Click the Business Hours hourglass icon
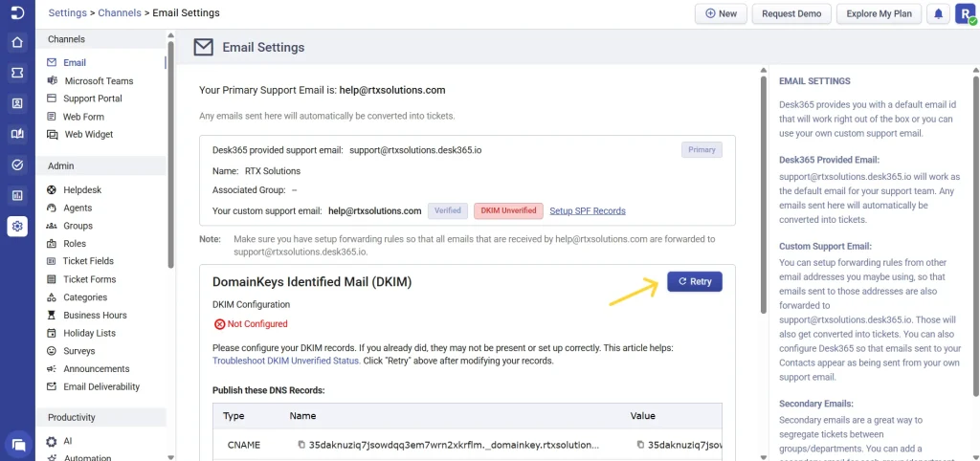Image resolution: width=980 pixels, height=461 pixels. point(52,315)
